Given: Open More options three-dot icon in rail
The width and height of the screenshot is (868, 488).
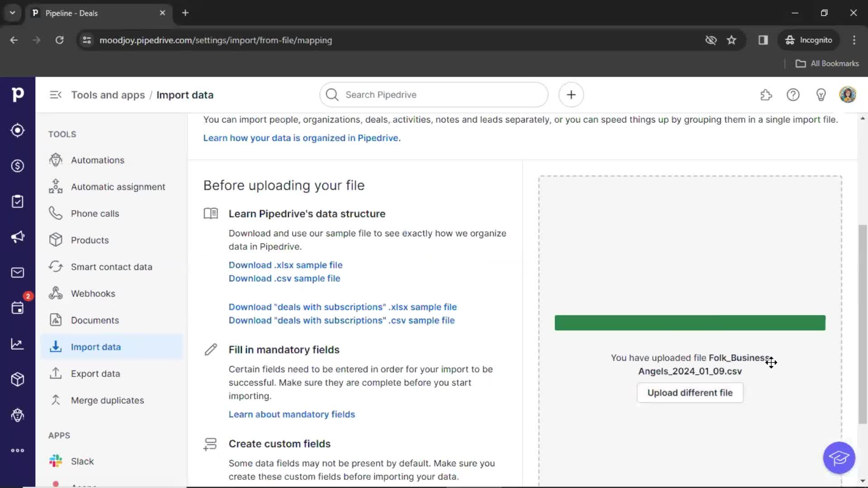Looking at the screenshot, I should tap(18, 450).
